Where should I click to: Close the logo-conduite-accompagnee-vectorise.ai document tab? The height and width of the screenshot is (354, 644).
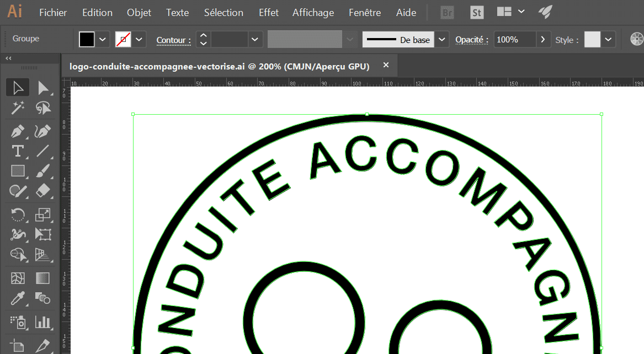coord(386,65)
